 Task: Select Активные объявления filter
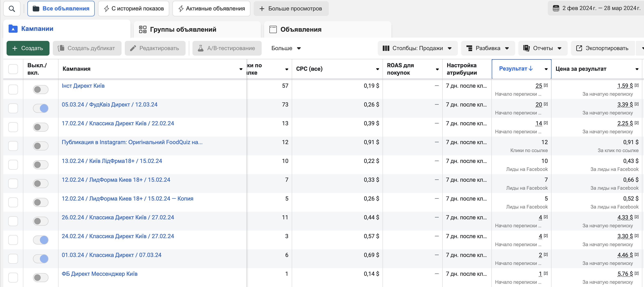[211, 9]
